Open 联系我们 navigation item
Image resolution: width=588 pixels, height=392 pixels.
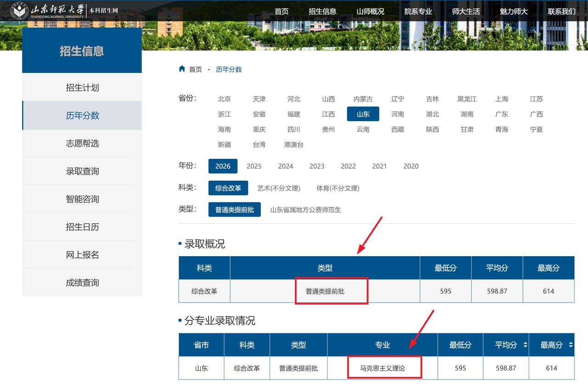click(x=561, y=11)
